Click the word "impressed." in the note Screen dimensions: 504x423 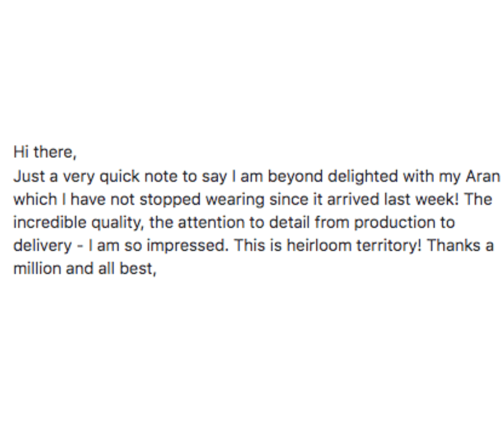click(188, 246)
